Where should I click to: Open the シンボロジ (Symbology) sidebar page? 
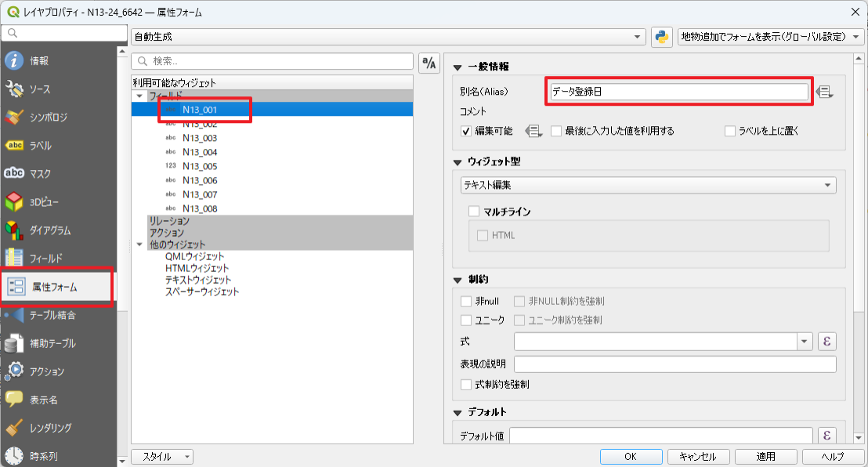click(x=47, y=118)
